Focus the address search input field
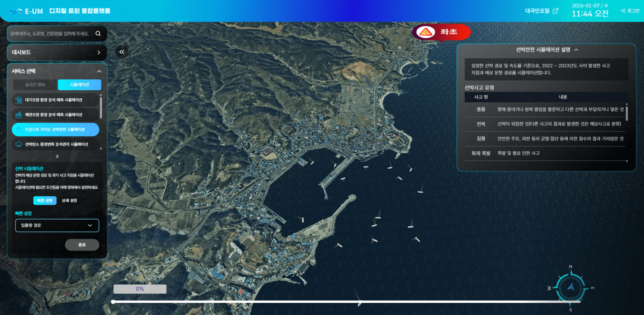 point(50,34)
